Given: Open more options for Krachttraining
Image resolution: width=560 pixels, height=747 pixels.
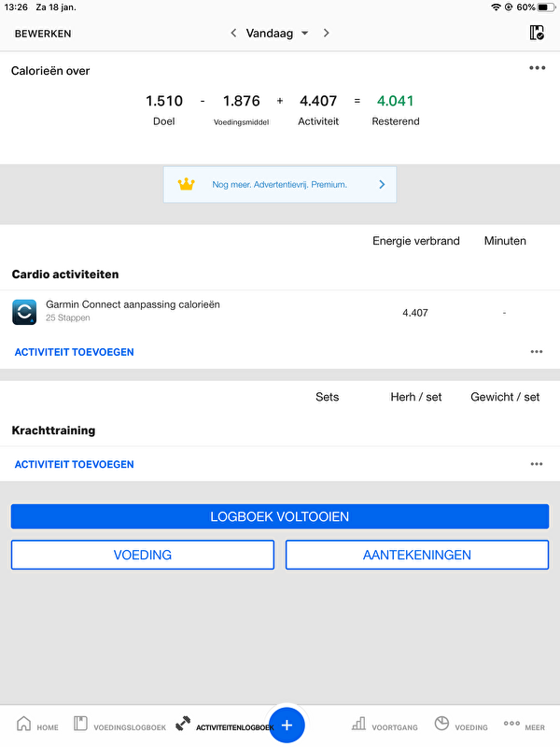Looking at the screenshot, I should [537, 464].
